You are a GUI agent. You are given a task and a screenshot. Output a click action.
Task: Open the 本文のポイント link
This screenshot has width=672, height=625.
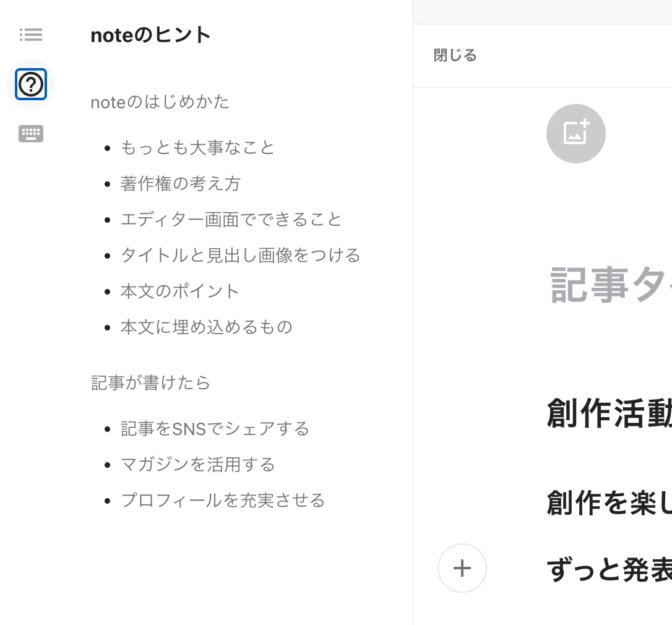[179, 291]
